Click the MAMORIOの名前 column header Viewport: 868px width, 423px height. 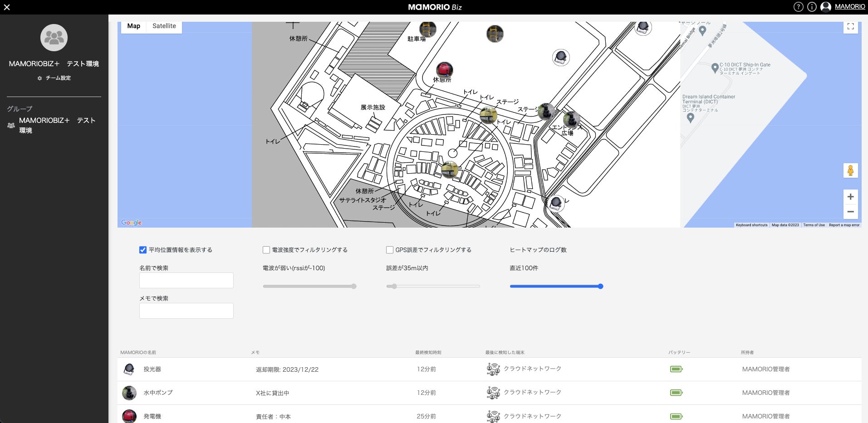click(138, 352)
